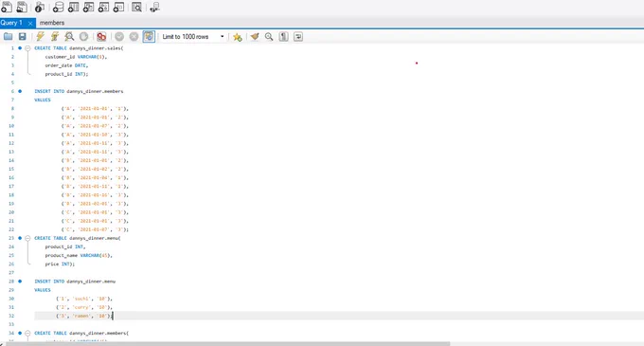This screenshot has height=346, width=644.
Task: Open an SQL script file in new tab
Action: (x=22, y=7)
